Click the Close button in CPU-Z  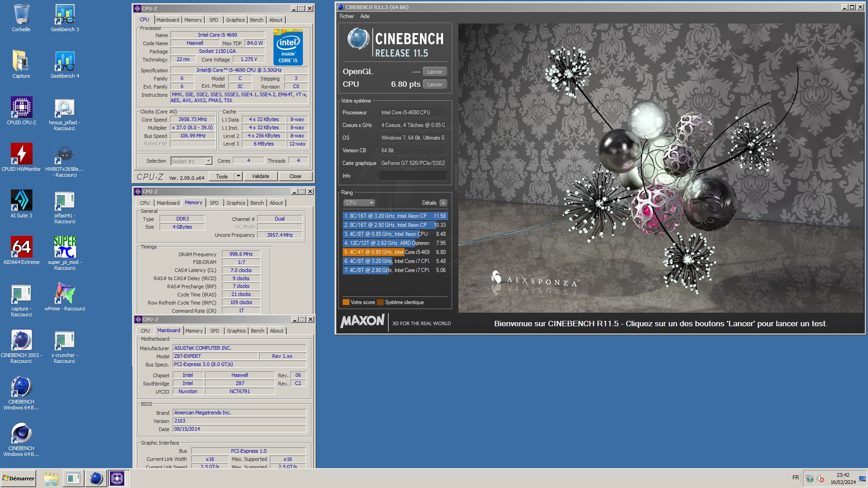[x=295, y=176]
